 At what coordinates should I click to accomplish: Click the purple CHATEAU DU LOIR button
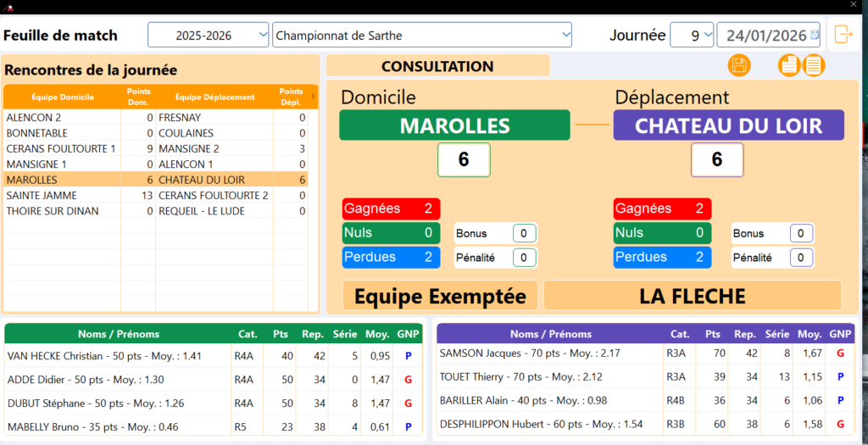click(x=728, y=125)
